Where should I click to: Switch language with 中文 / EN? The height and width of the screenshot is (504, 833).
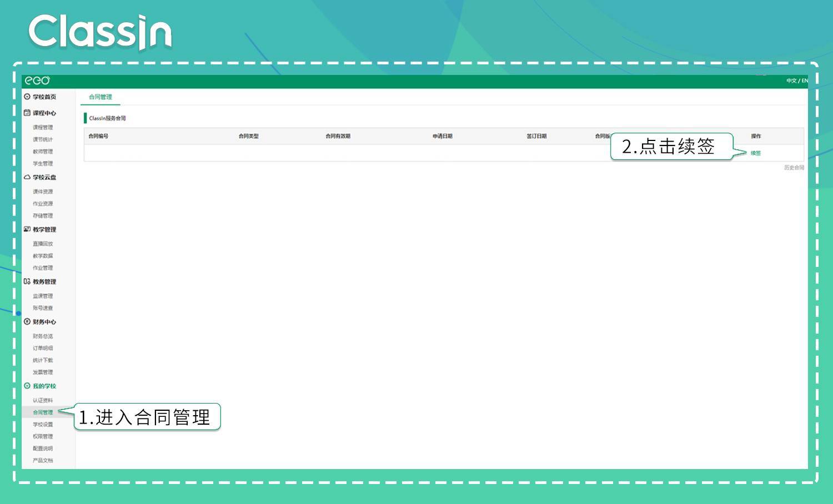(x=797, y=81)
